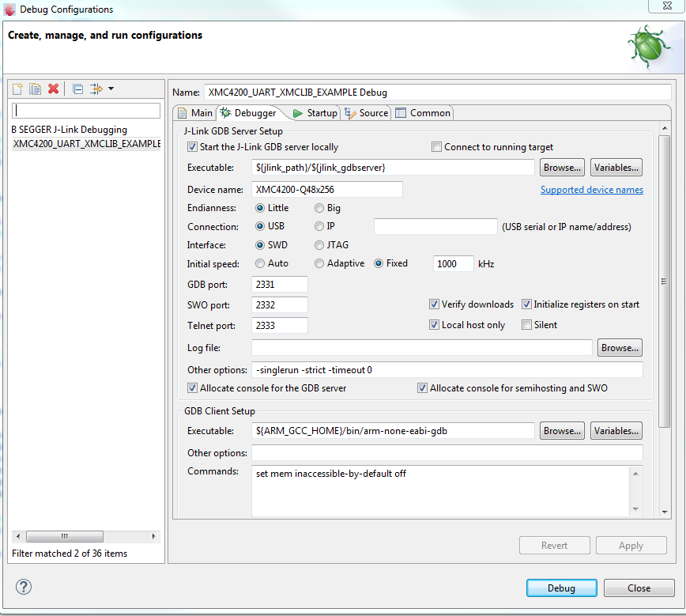Open Supported device names link
This screenshot has width=686, height=616.
pyautogui.click(x=591, y=190)
